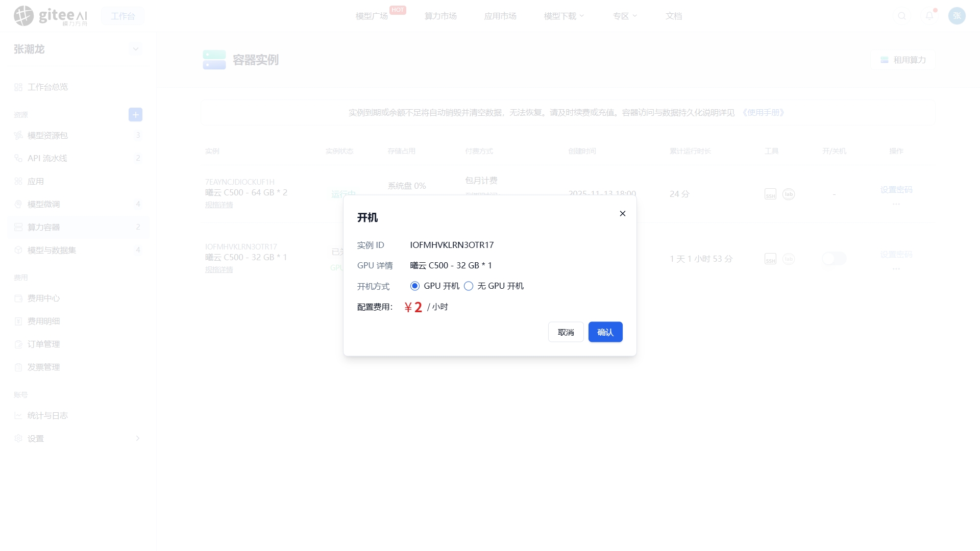Open 算力容器 in sidebar
This screenshot has height=551, width=980.
click(78, 227)
